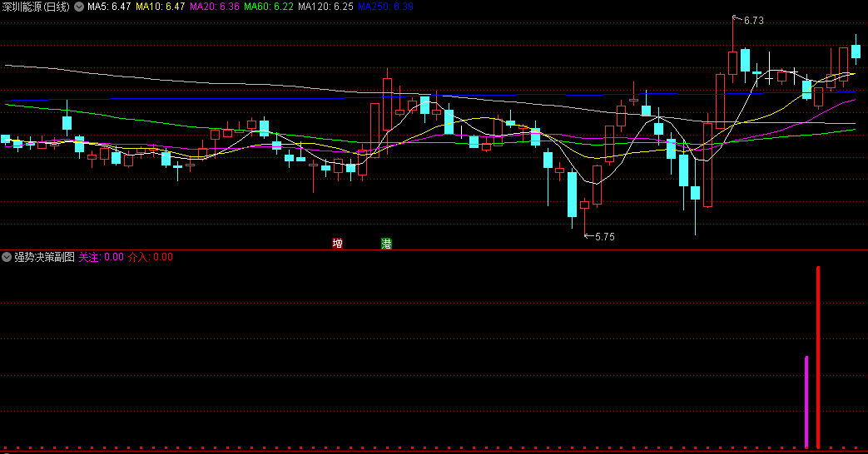Select the MA250: 6.39 label
This screenshot has height=454, width=868.
pos(385,7)
